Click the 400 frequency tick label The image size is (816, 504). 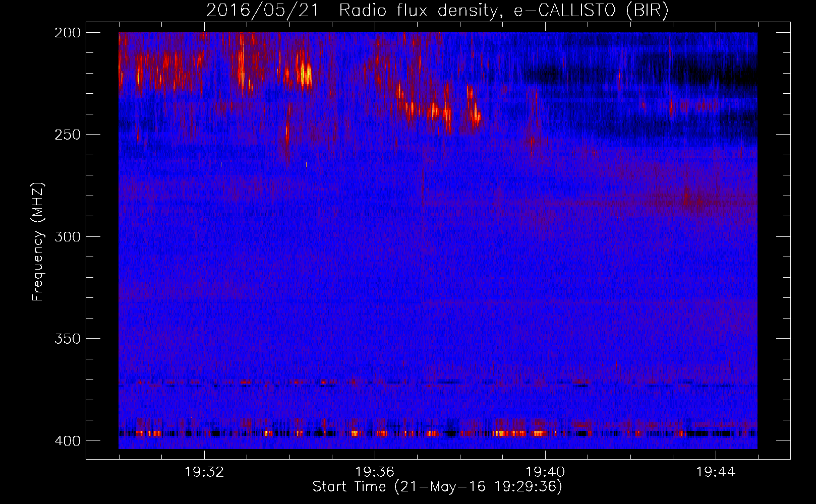68,440
